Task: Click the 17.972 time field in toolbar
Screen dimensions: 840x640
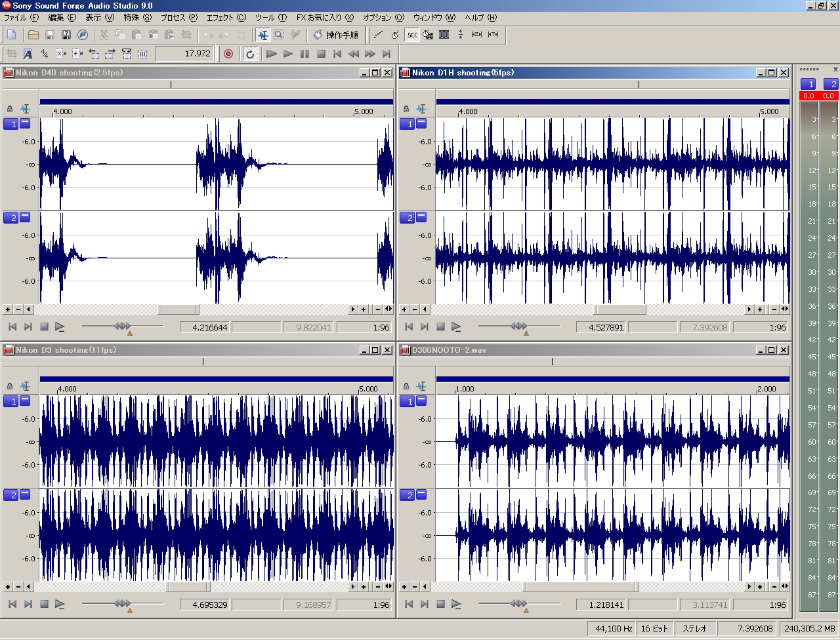Action: click(184, 54)
